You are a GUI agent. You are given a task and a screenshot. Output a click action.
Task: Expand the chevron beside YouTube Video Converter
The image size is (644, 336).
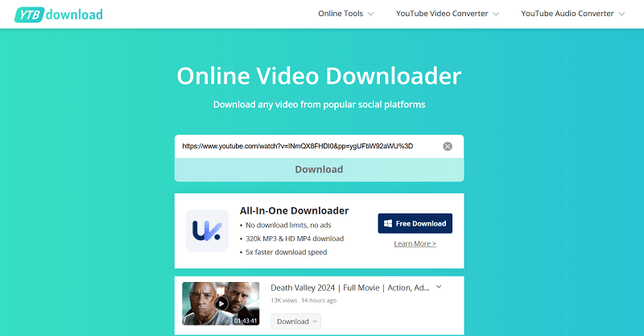(x=496, y=14)
